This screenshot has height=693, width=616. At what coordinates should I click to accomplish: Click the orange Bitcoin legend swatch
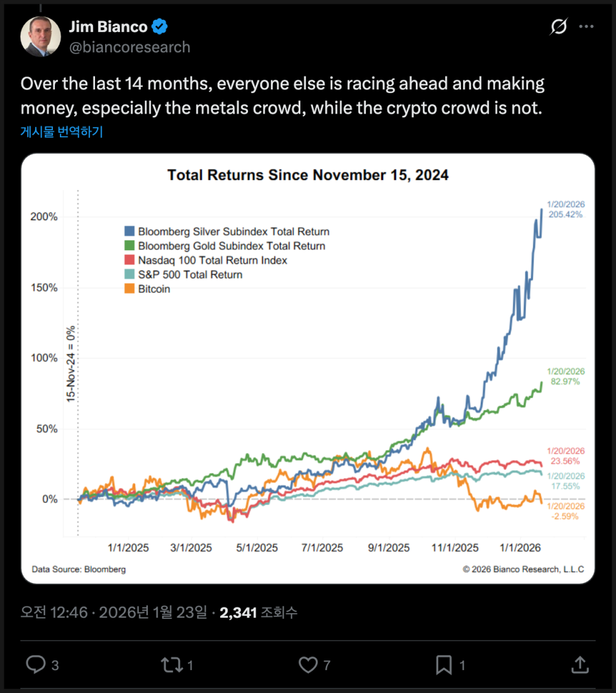tap(129, 289)
